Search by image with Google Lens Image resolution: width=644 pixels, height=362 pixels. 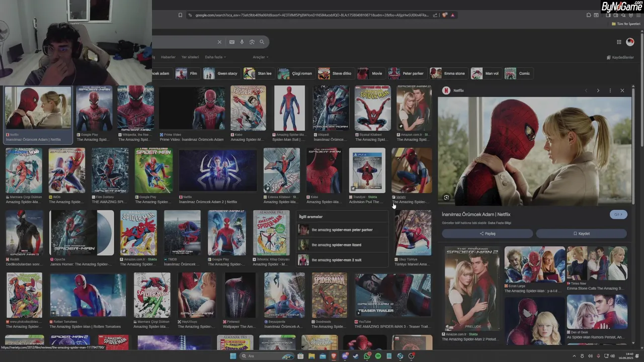(252, 42)
